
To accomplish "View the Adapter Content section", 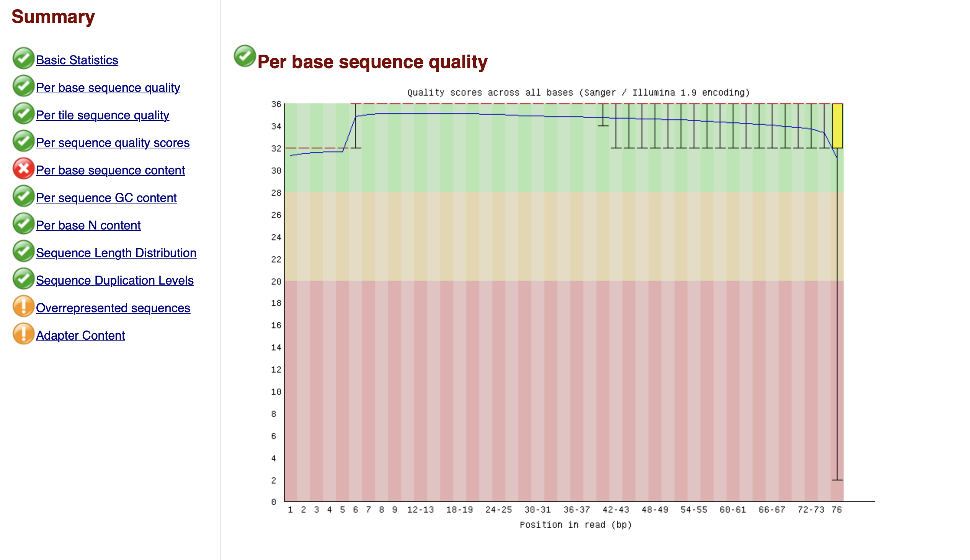I will pos(80,335).
